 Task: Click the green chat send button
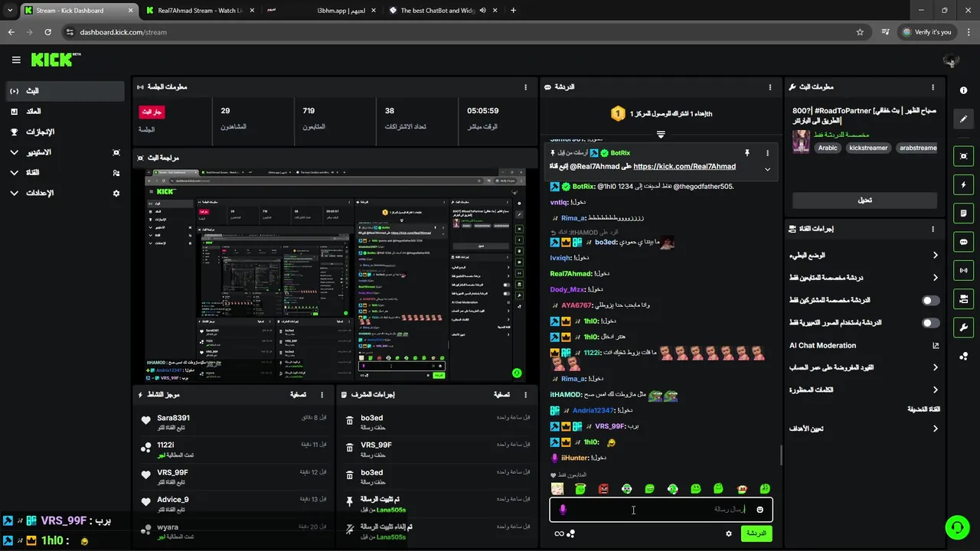click(x=756, y=533)
